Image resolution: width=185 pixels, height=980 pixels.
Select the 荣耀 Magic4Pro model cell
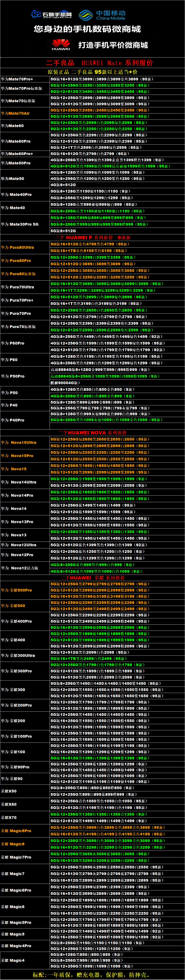coord(25,946)
